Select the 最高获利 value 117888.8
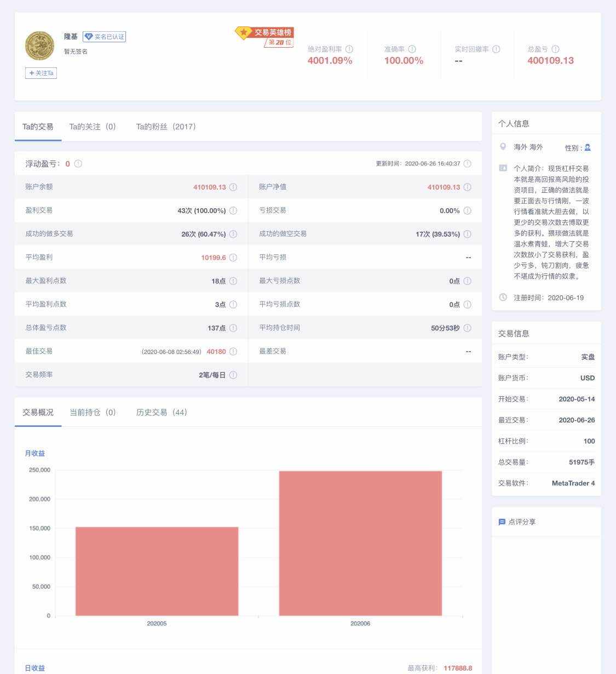This screenshot has width=616, height=674. pos(458,669)
